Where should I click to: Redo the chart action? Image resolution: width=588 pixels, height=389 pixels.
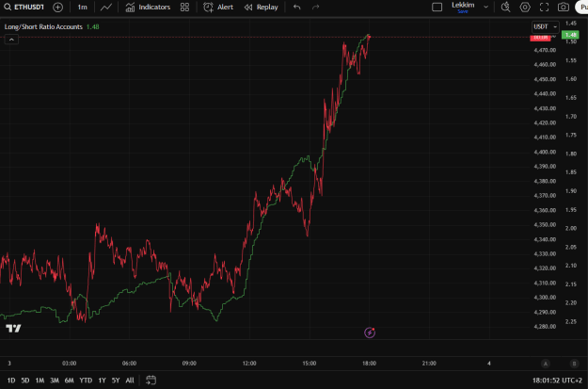coord(316,8)
